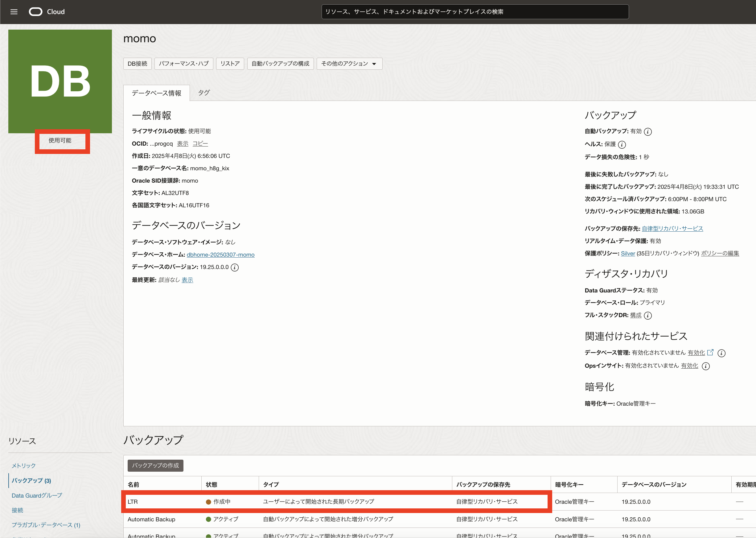Open Data Guardグループ in the resources sidebar
756x538 pixels.
(37, 495)
